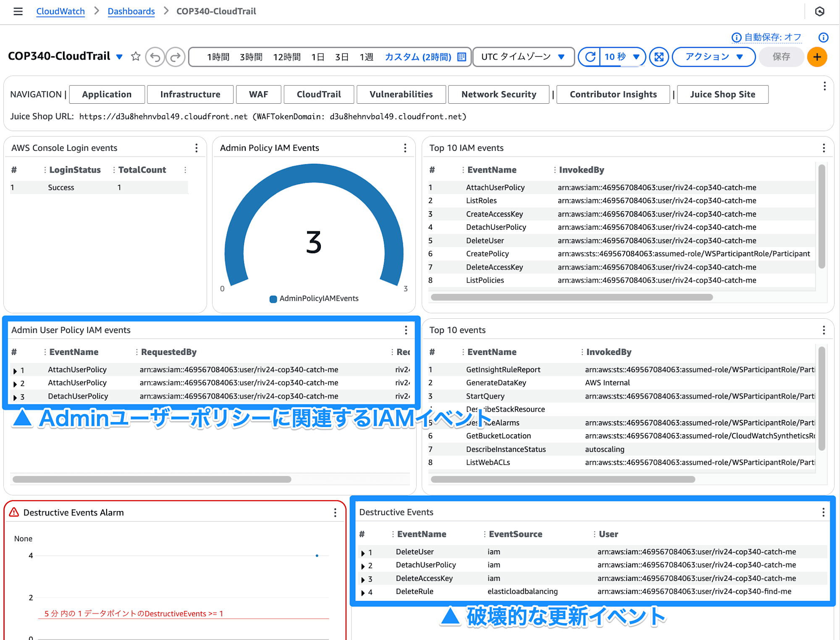The height and width of the screenshot is (640, 840).
Task: Expand the DetachUserPolicy row in Admin User Policy table
Action: 15,397
